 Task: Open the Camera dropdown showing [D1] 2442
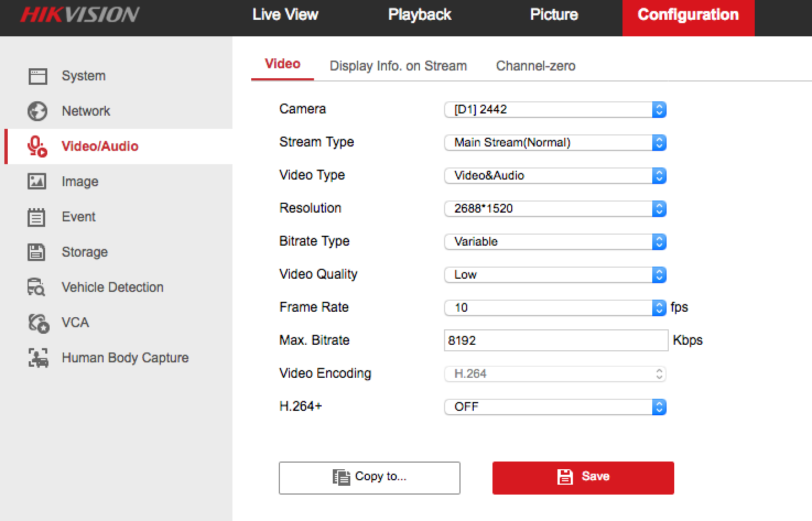(555, 110)
